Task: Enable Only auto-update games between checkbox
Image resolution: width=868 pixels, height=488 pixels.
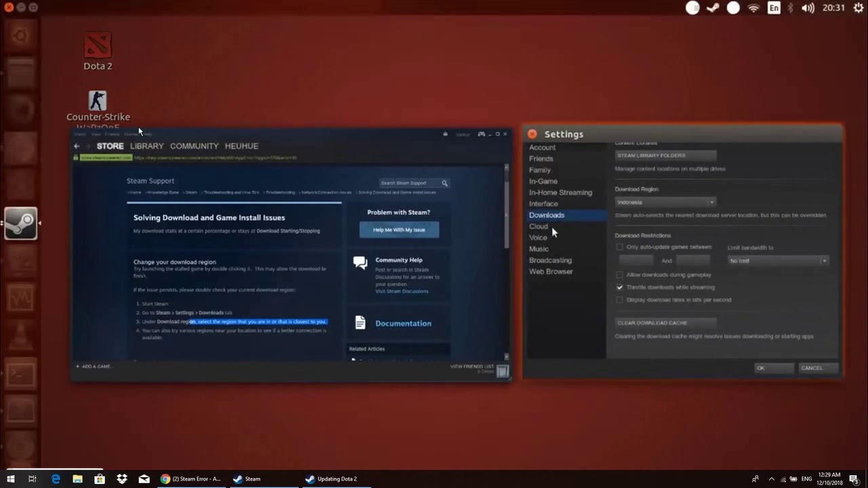Action: [619, 247]
